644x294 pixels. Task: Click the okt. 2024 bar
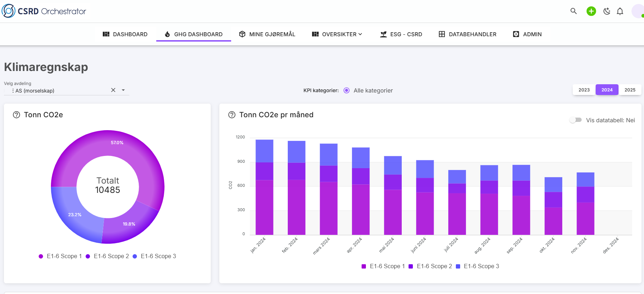coord(553,206)
